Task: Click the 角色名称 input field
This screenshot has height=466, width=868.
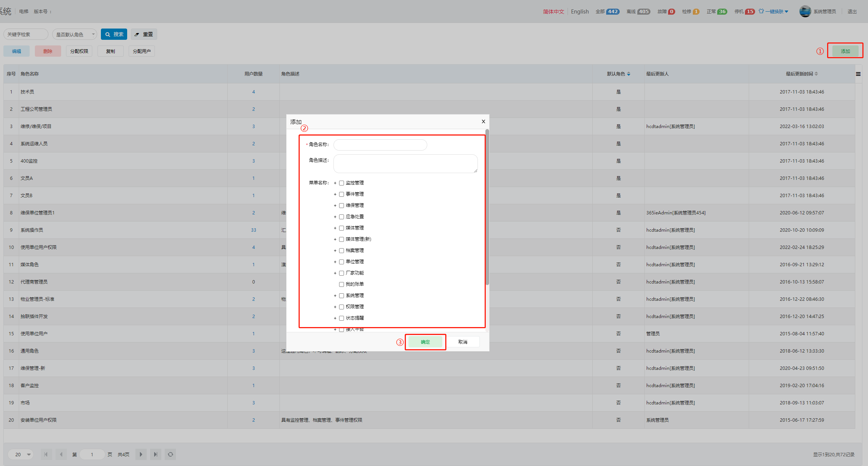Action: 380,145
